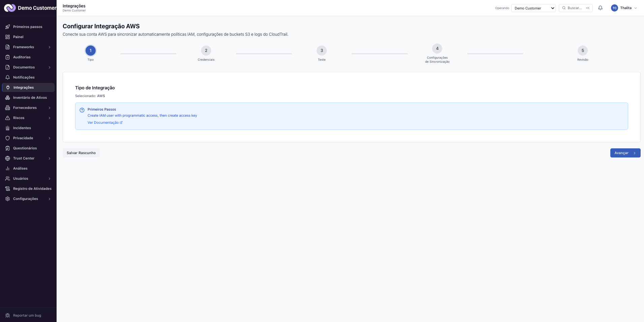Click the Integrações plug icon
This screenshot has width=644, height=322.
pyautogui.click(x=8, y=87)
